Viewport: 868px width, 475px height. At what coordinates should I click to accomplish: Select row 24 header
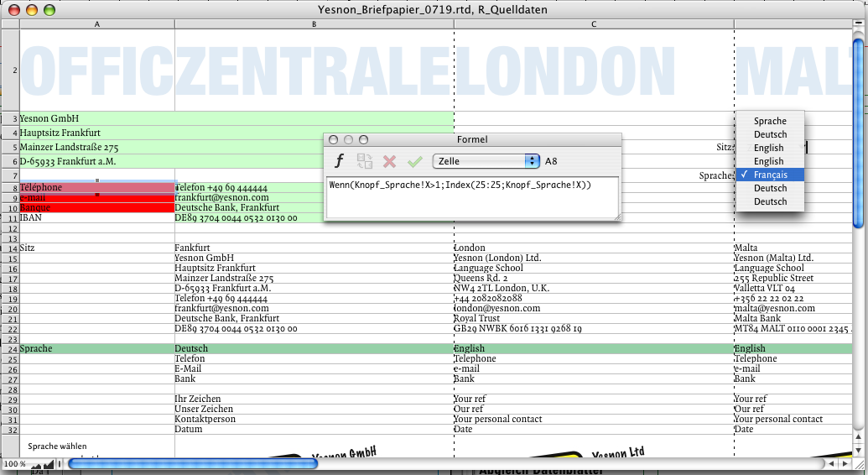coord(10,348)
